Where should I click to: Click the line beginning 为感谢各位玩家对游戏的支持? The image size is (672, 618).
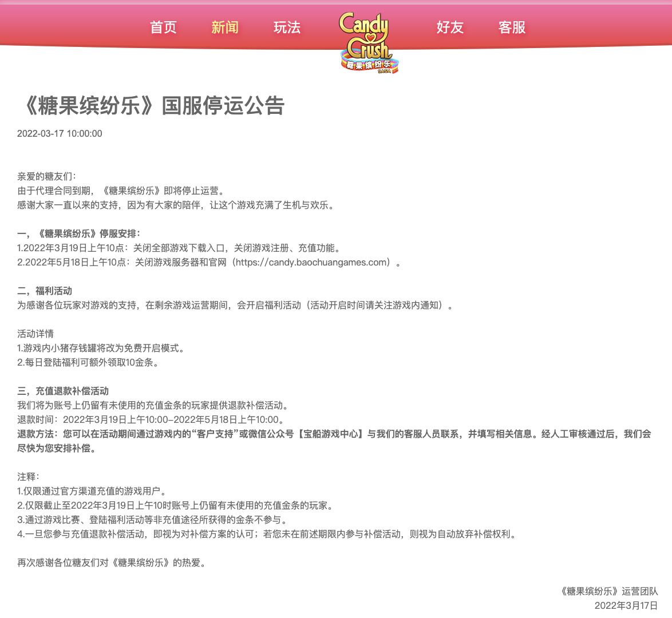pyautogui.click(x=235, y=305)
